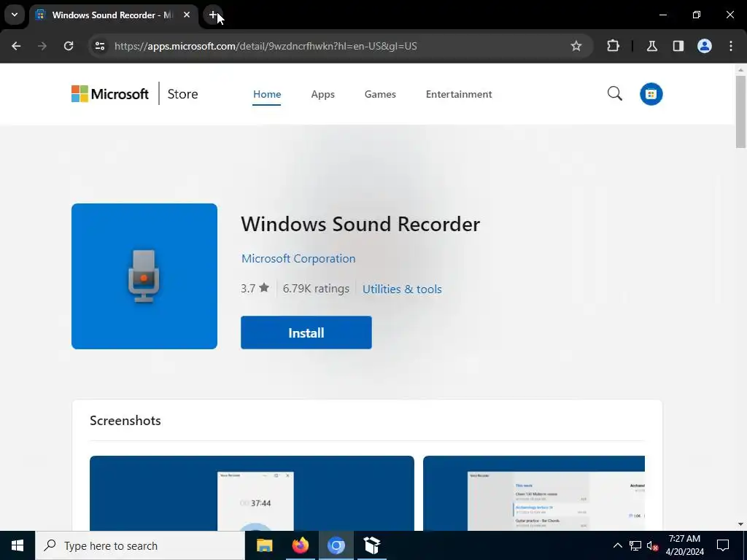
Task: Open Chrome Labs flask icon
Action: coord(651,46)
